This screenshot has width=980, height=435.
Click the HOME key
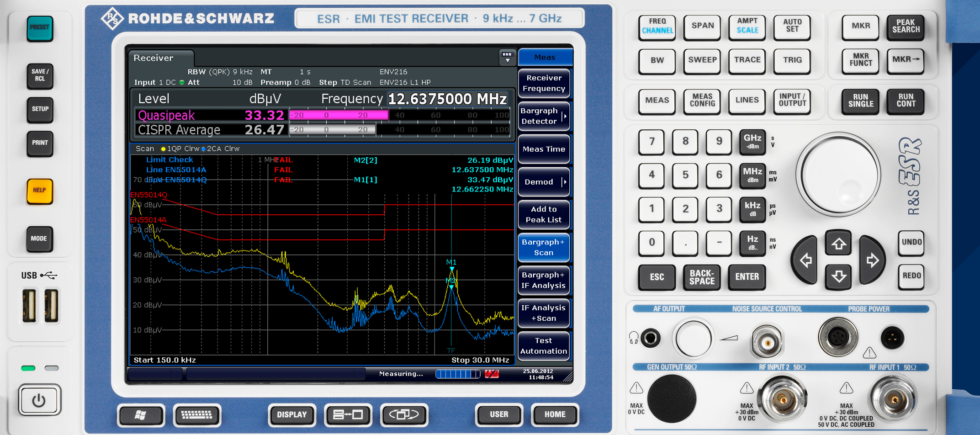(x=555, y=415)
